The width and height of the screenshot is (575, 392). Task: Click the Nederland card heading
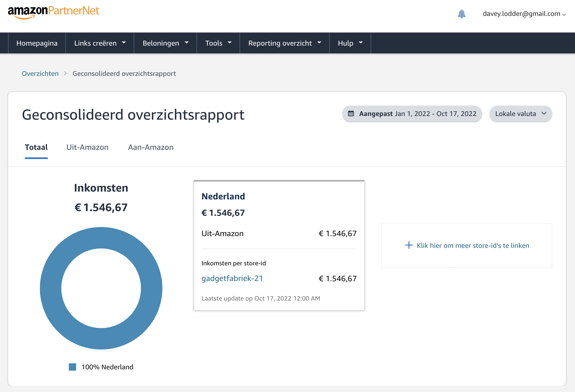[x=223, y=196]
